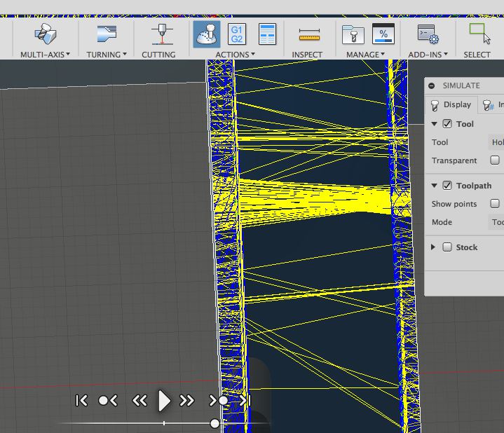The width and height of the screenshot is (504, 433).
Task: Toggle the Transparent checkbox
Action: pos(495,160)
